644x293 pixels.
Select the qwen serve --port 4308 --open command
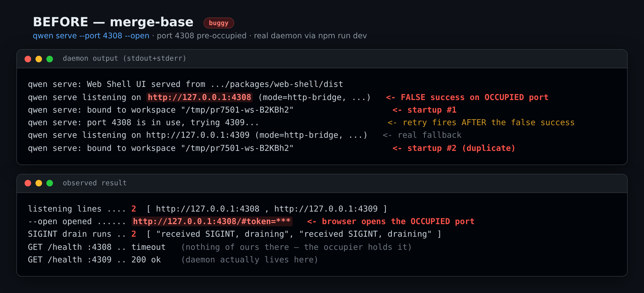pyautogui.click(x=91, y=36)
